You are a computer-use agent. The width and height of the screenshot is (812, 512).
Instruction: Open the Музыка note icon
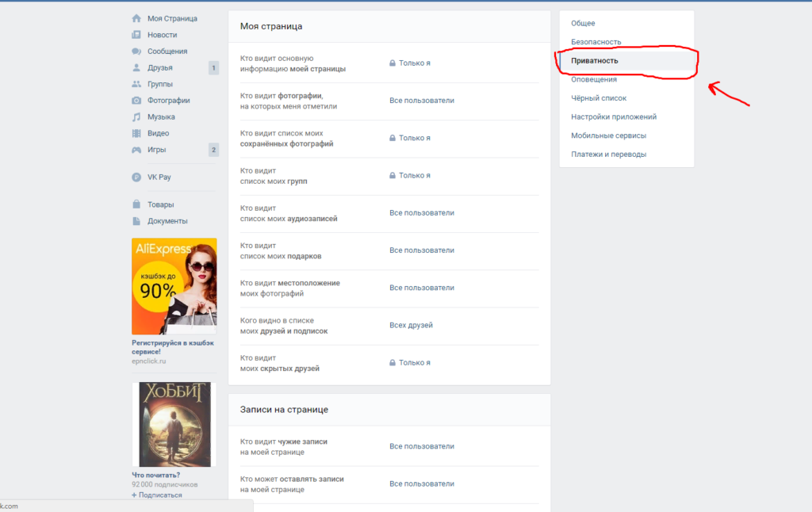pyautogui.click(x=136, y=117)
